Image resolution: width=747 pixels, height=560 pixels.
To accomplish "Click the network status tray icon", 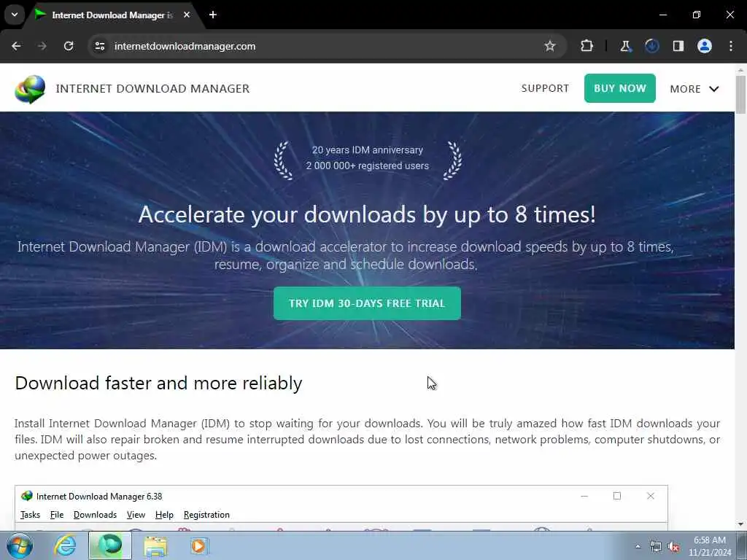I will (x=656, y=547).
